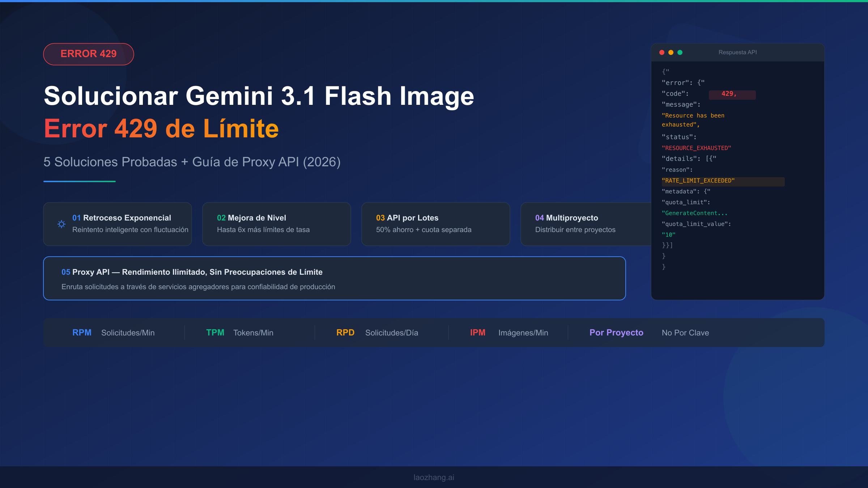Enable the Por Proyecto option
The image size is (868, 488).
(616, 332)
